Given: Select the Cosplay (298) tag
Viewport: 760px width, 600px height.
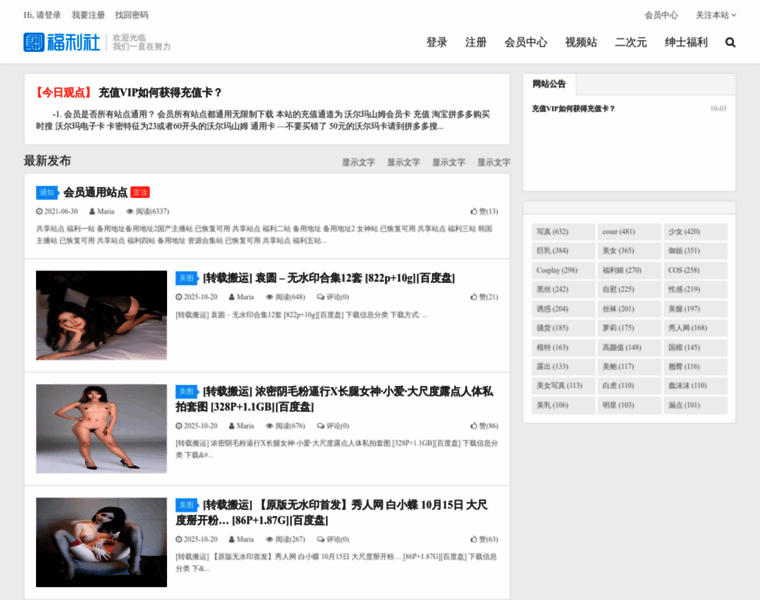Looking at the screenshot, I should [x=557, y=270].
